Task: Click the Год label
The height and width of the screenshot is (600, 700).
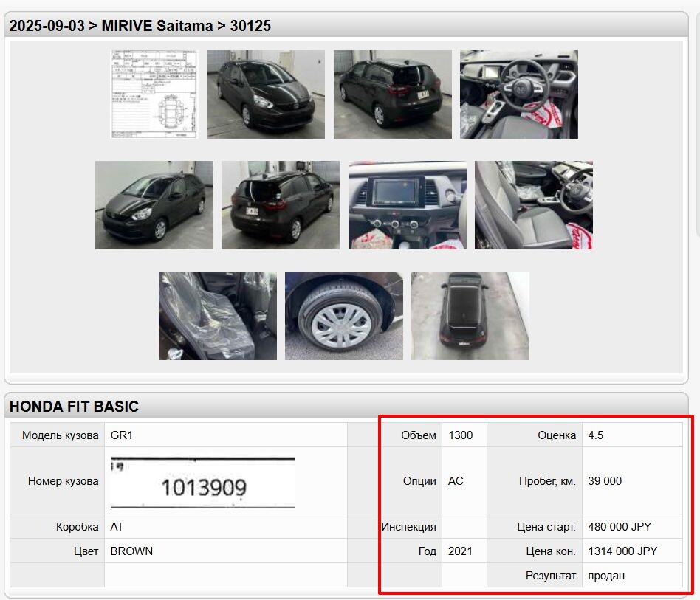Action: coord(428,551)
